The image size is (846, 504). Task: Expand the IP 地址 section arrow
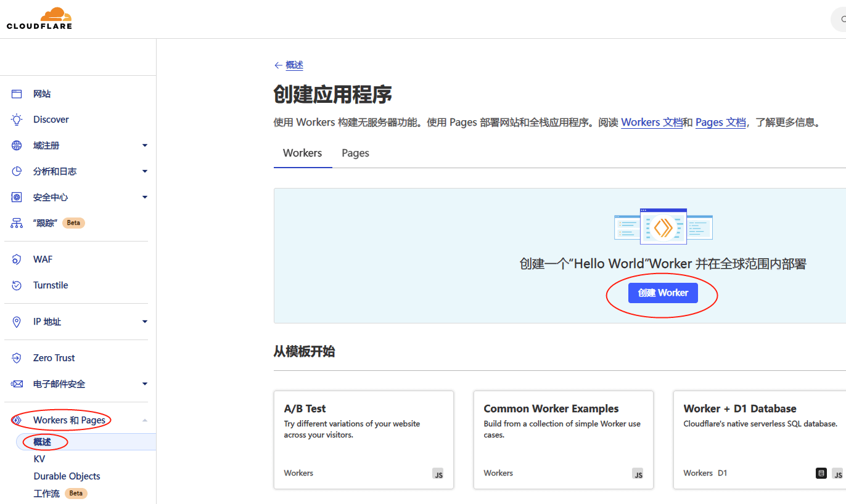pyautogui.click(x=145, y=322)
